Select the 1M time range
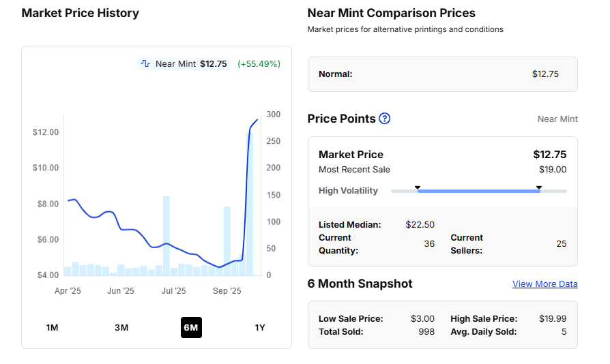This screenshot has height=364, width=610. (x=52, y=328)
